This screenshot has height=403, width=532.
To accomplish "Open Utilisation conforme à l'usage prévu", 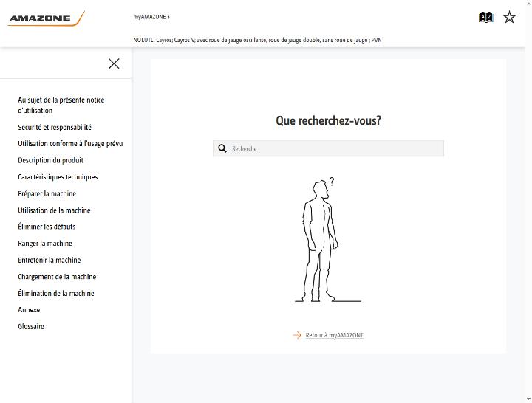I will tap(70, 144).
